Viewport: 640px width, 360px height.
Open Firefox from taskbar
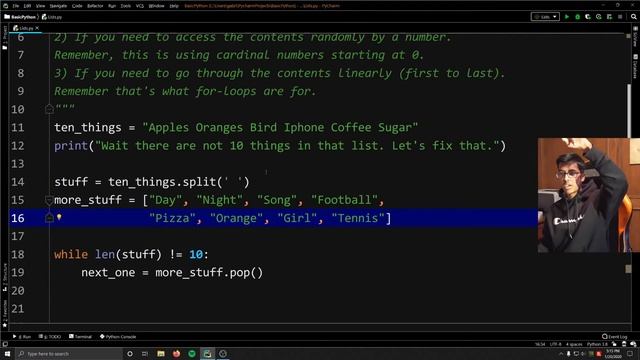(176, 354)
